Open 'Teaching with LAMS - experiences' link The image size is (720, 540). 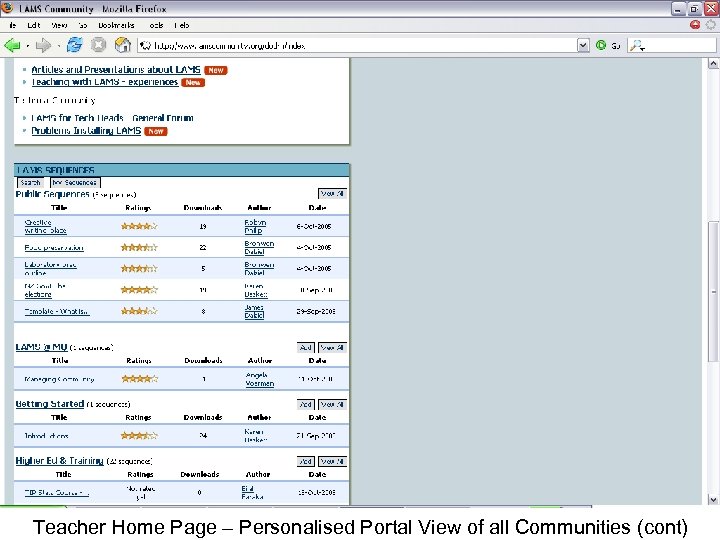tap(105, 82)
